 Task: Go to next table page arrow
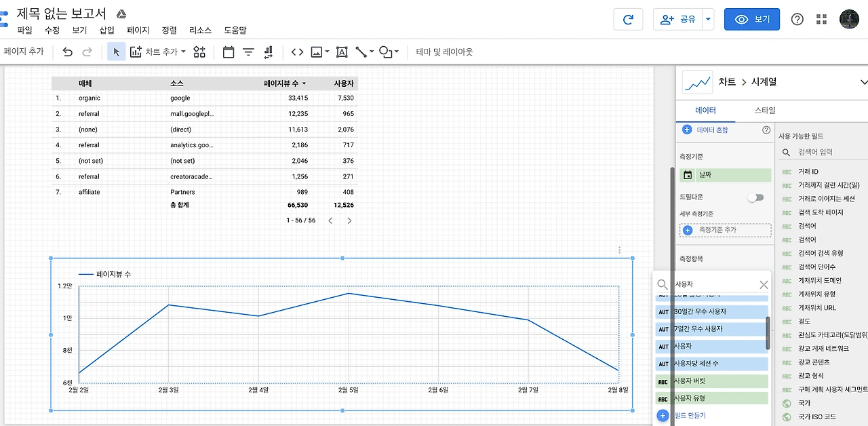[x=349, y=220]
